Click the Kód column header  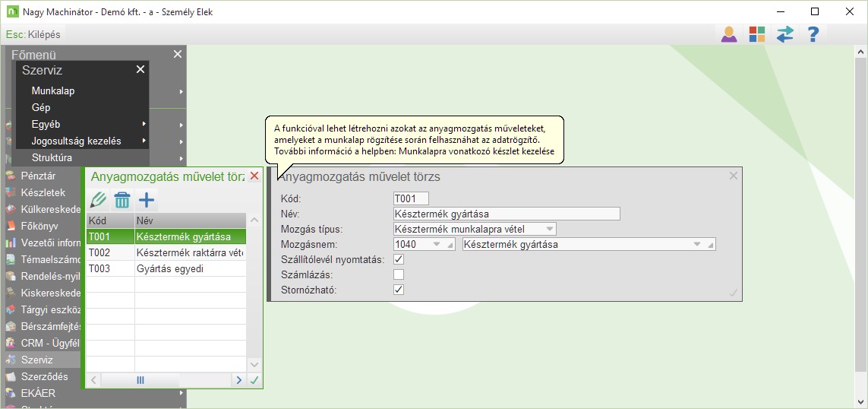110,220
